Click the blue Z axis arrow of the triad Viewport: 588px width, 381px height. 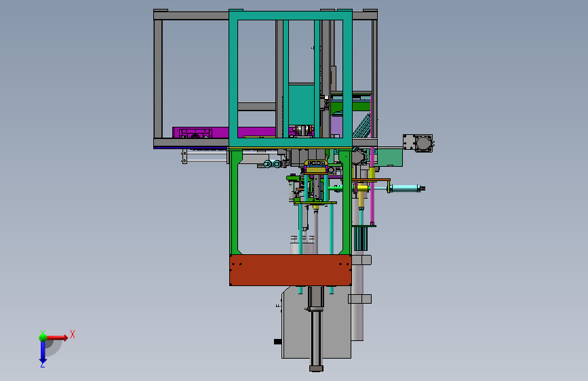[43, 352]
